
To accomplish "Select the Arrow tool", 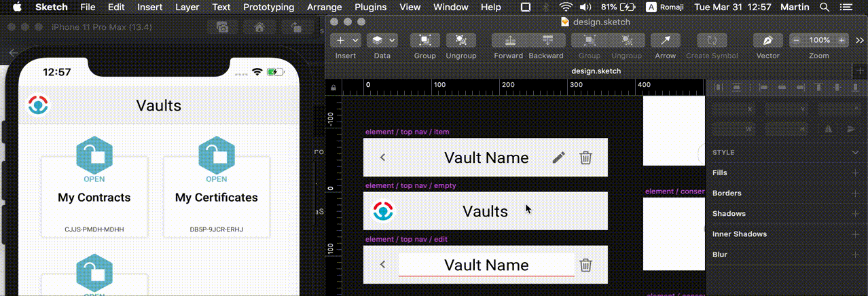I will click(x=666, y=41).
